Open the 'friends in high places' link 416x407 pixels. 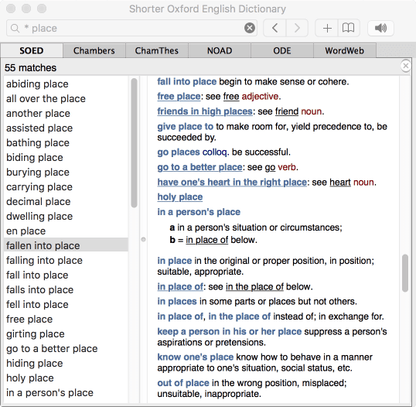pos(205,111)
